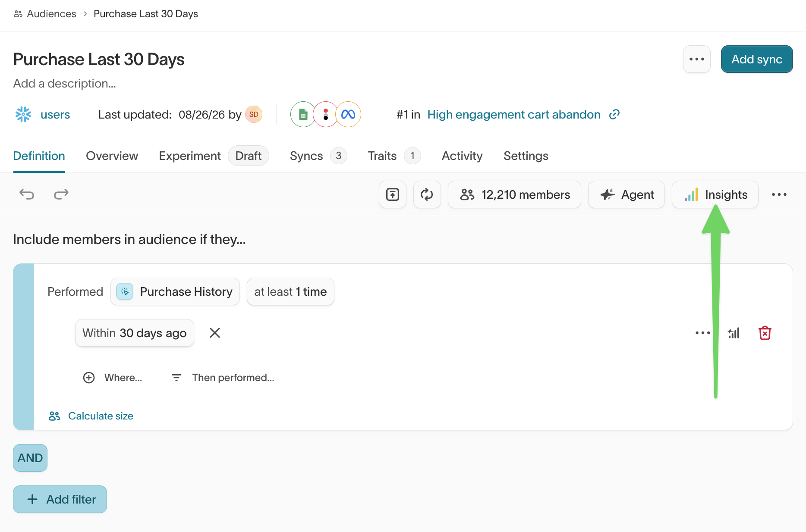Screen dimensions: 806x532
Task: Click the undo arrow icon
Action: click(x=27, y=194)
